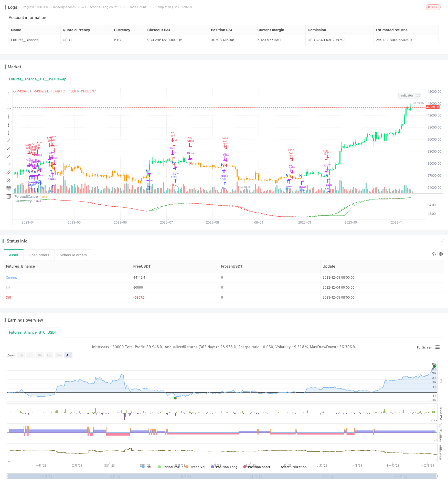The image size is (448, 486).
Task: Toggle the Asset utilization series in legend
Action: (x=291, y=467)
